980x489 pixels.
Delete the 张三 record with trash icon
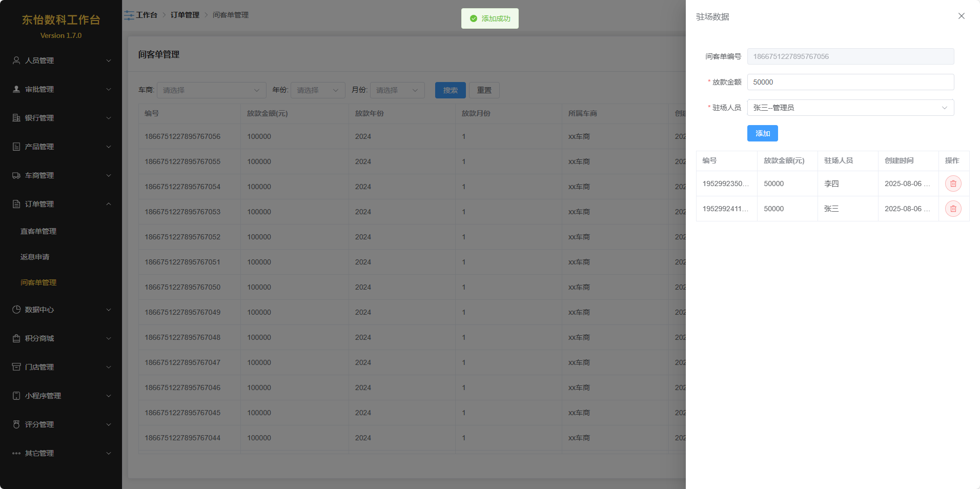(x=953, y=209)
